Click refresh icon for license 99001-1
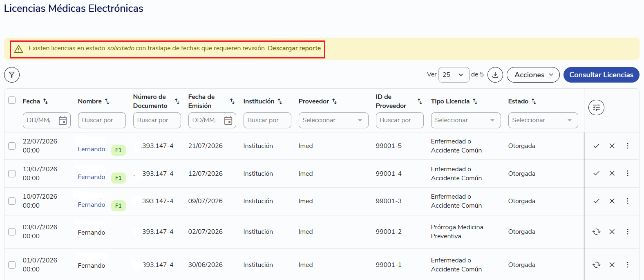 point(596,265)
